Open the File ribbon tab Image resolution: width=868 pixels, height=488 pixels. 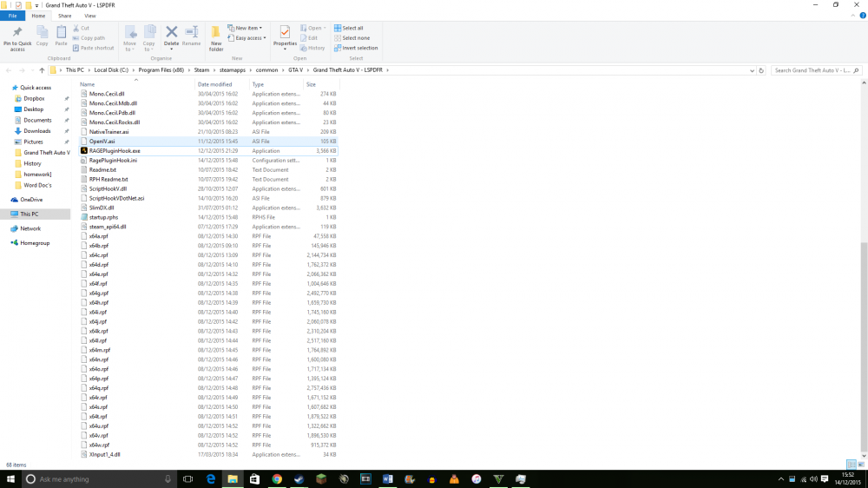click(12, 16)
